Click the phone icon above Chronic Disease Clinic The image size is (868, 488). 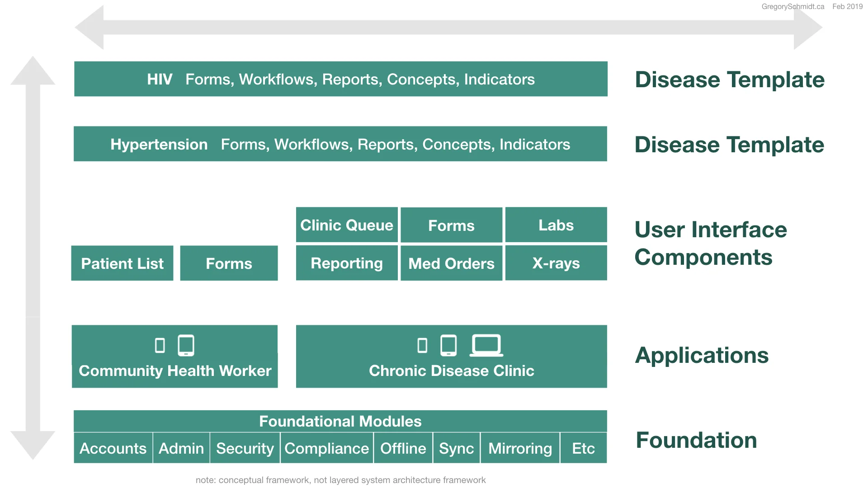tap(422, 346)
